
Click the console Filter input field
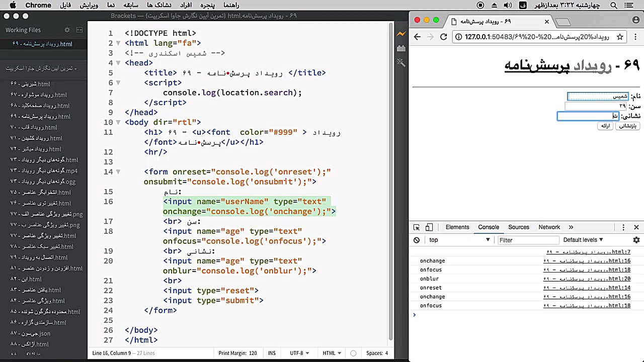coord(528,240)
